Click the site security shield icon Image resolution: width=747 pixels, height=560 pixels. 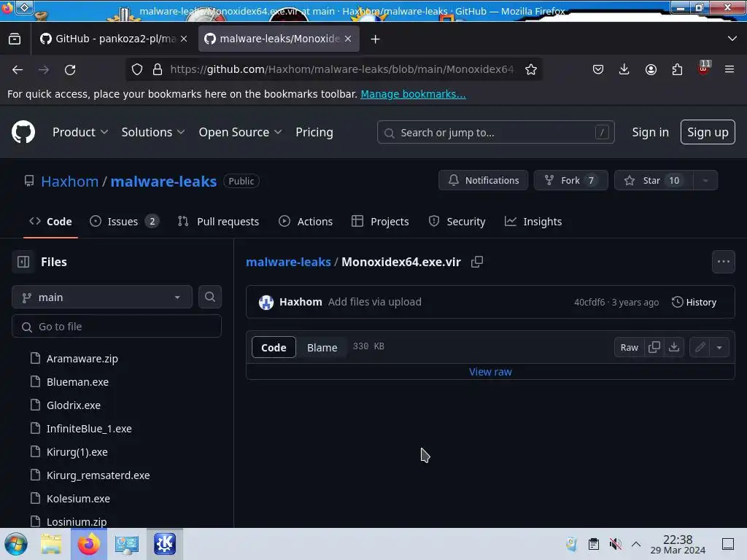pos(137,69)
